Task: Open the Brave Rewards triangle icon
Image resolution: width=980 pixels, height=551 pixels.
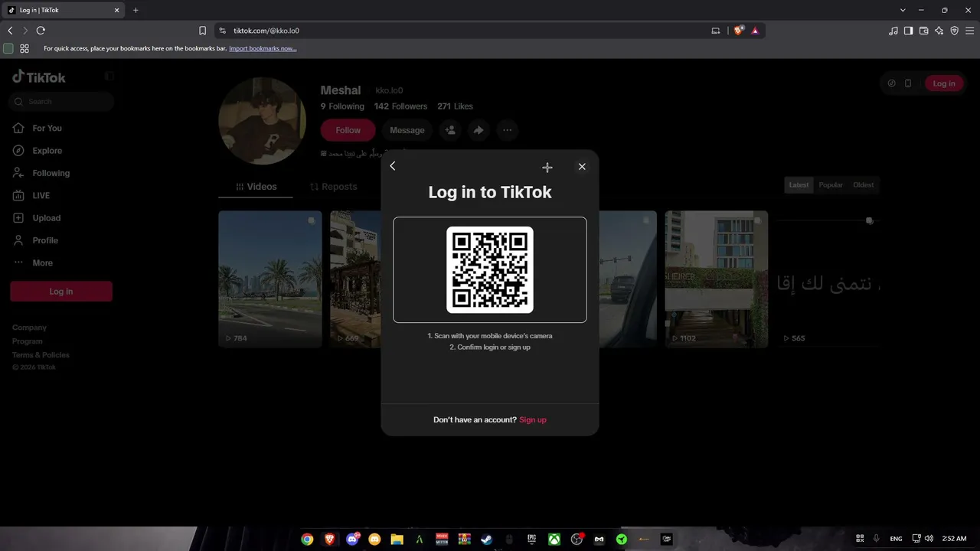Action: click(755, 31)
